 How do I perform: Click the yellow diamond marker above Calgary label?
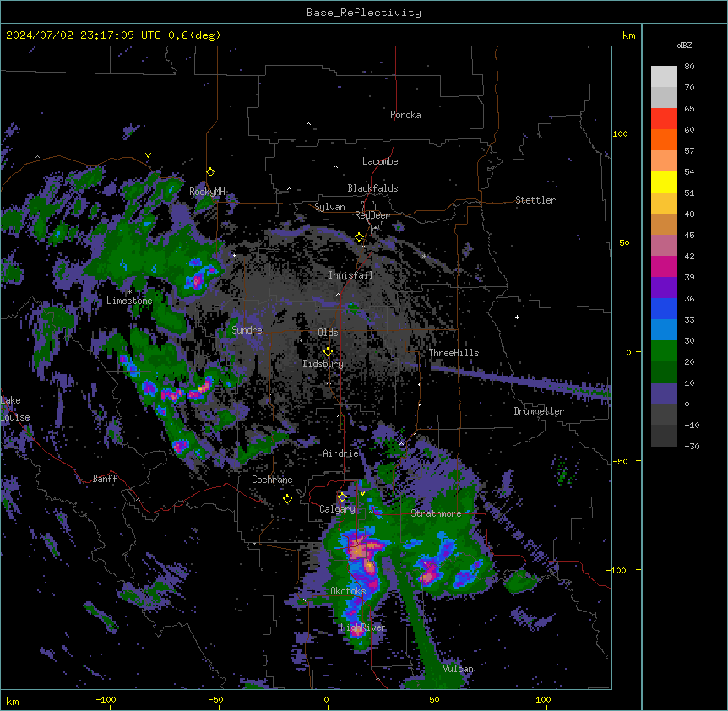coord(342,497)
